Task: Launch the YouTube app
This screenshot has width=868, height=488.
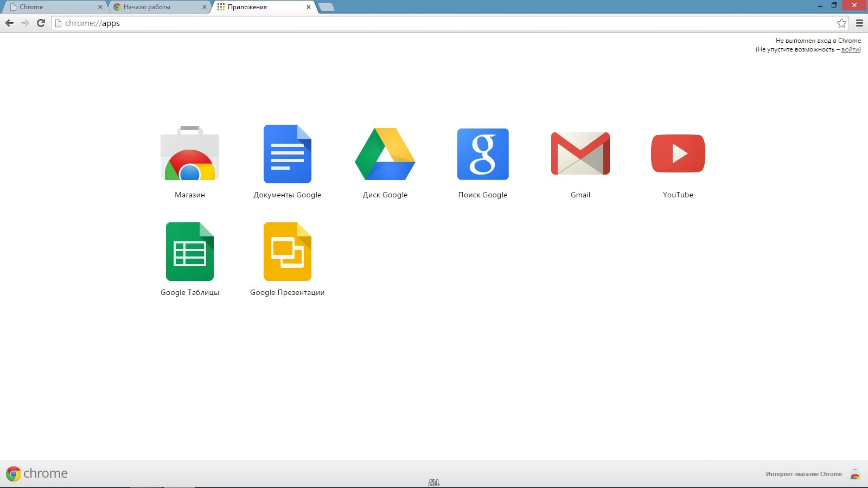Action: (678, 153)
